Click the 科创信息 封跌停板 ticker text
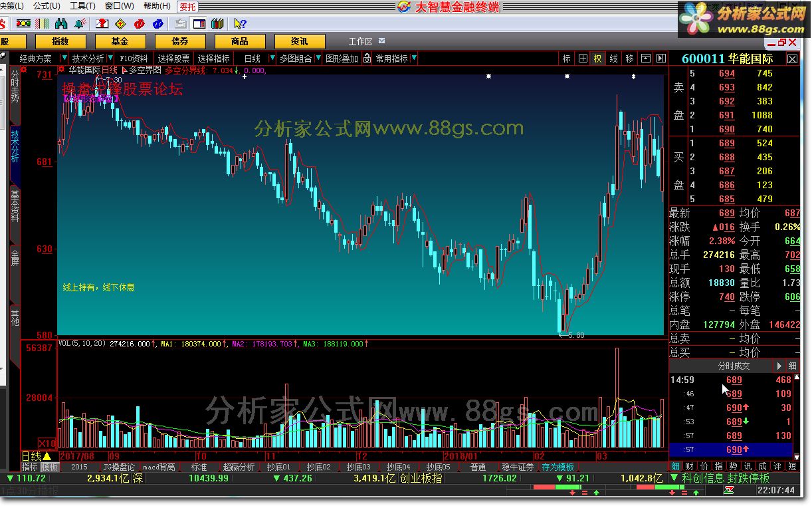This screenshot has height=506, width=812. [x=726, y=479]
